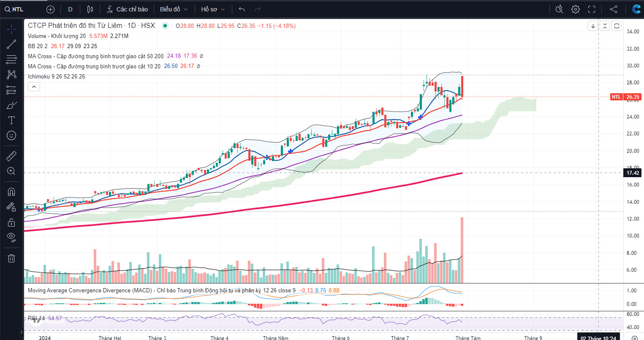Expand the Biểu đồ dropdown

[x=174, y=9]
